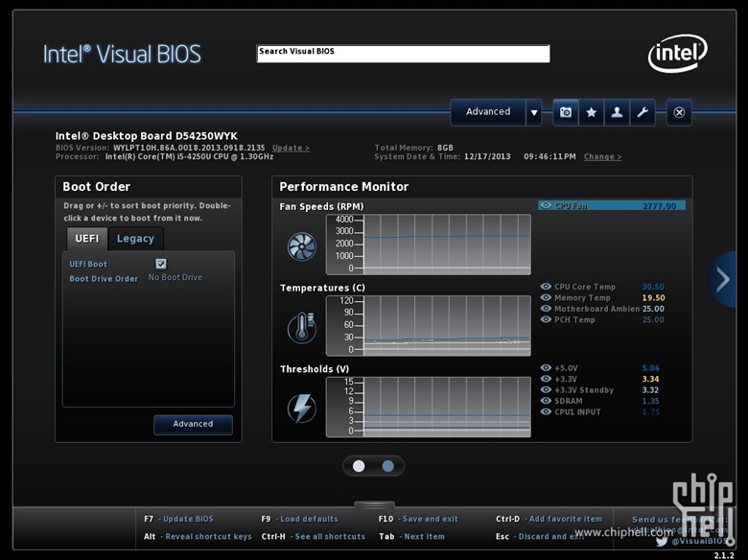Click the Total Memory 8GB text
This screenshot has height=560, width=748.
[x=414, y=148]
